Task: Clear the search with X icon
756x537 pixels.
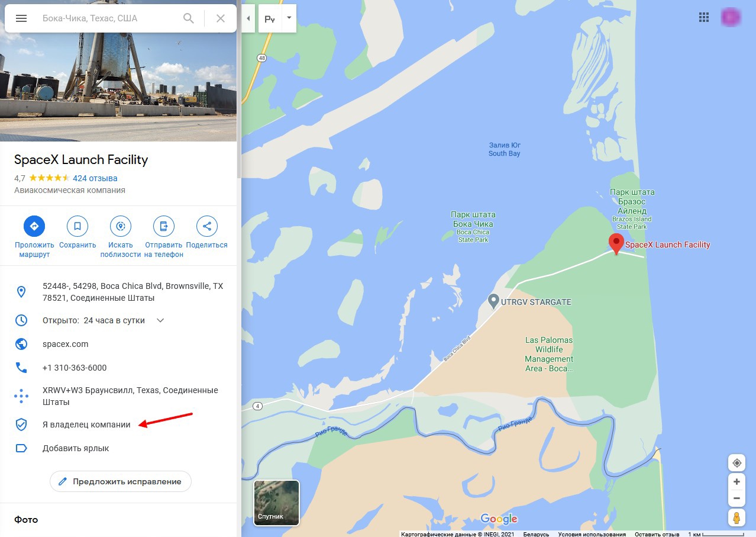Action: coord(221,18)
